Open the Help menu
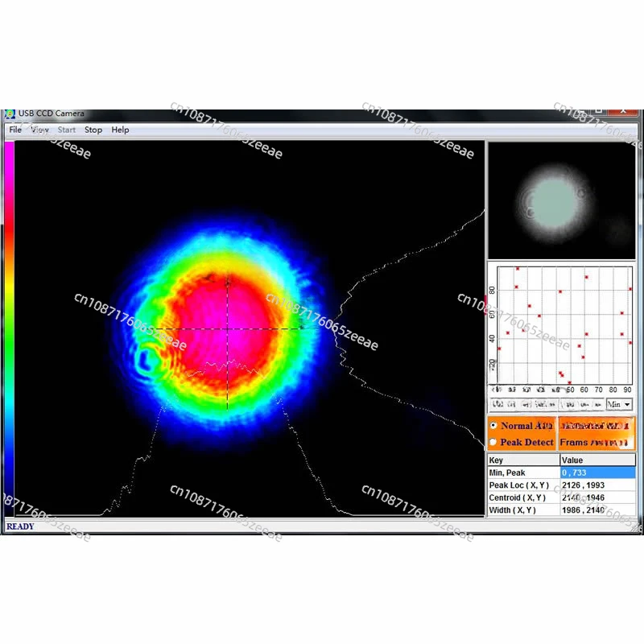The height and width of the screenshot is (644, 644). tap(120, 130)
